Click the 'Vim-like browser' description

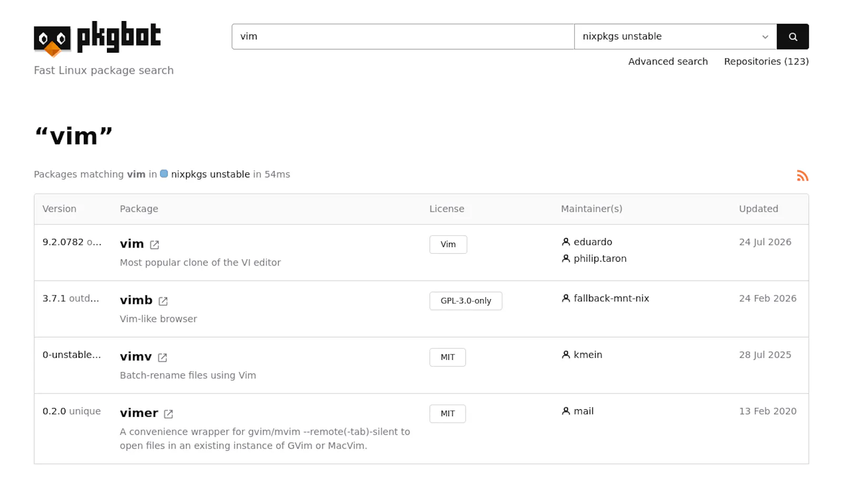[x=159, y=319]
